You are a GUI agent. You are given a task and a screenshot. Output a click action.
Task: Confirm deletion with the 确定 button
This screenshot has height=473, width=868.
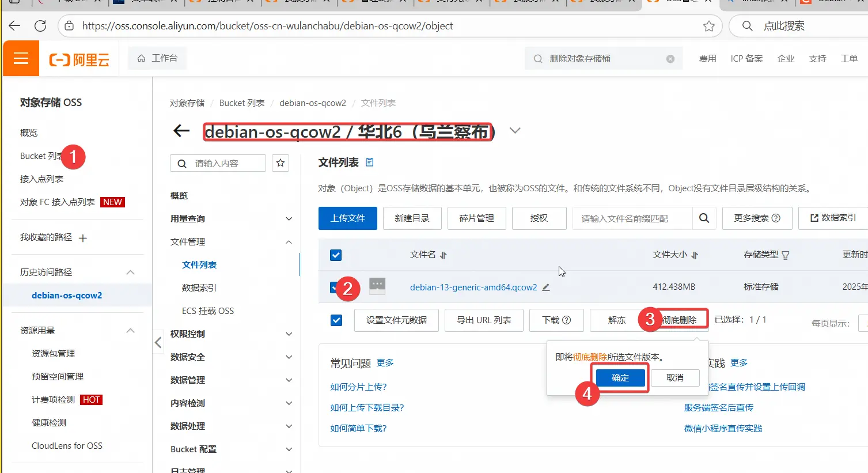click(620, 378)
